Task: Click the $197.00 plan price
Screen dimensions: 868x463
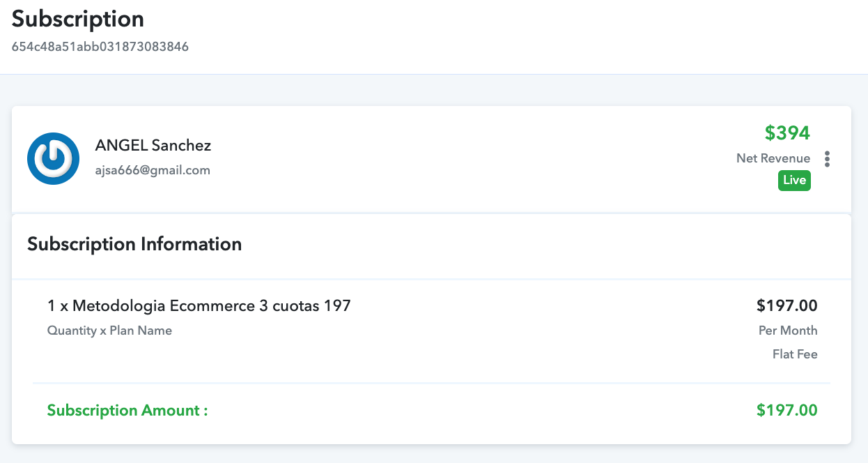Action: 787,305
